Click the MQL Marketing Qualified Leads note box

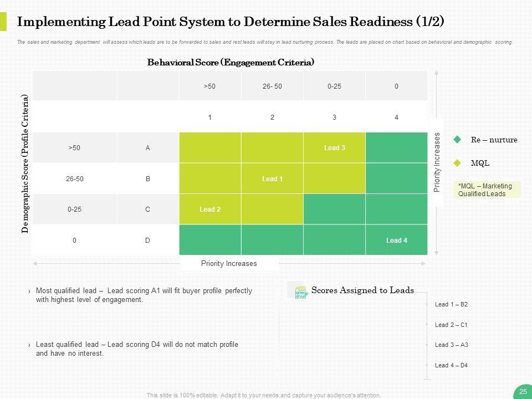coord(487,190)
